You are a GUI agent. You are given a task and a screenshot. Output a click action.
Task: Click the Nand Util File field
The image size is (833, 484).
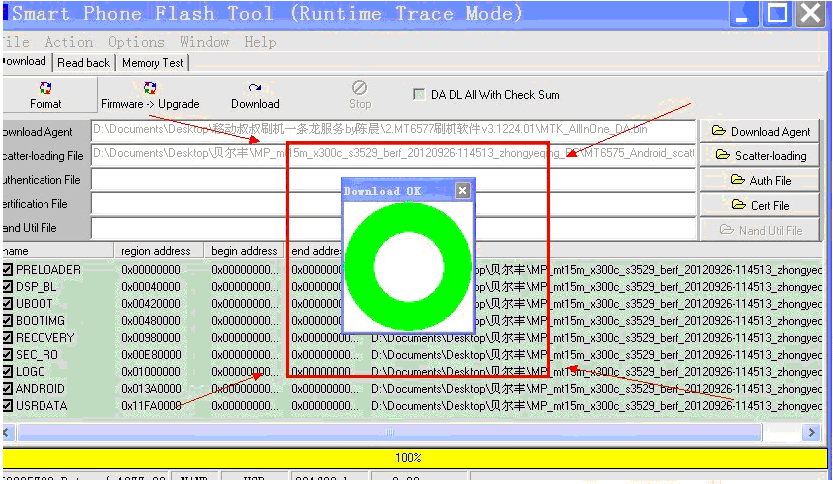(393, 228)
